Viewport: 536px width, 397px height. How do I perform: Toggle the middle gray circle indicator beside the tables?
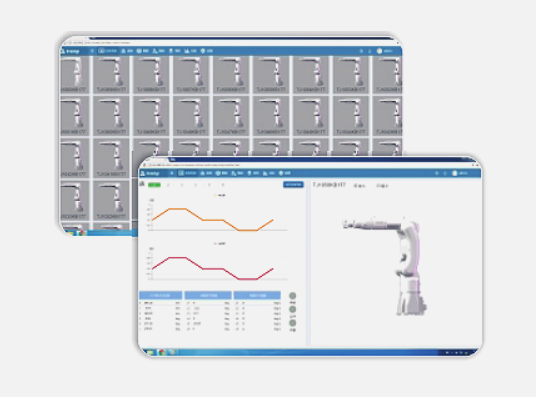[x=293, y=309]
